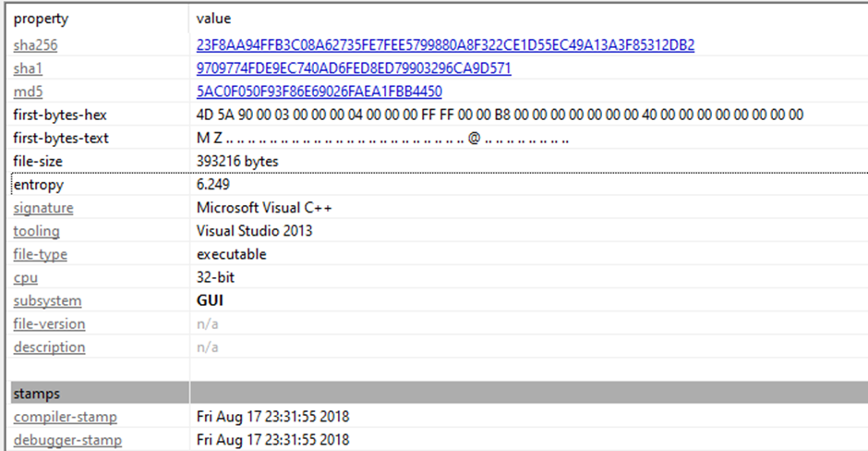Image resolution: width=868 pixels, height=451 pixels.
Task: Click the signature property link
Action: tap(43, 208)
